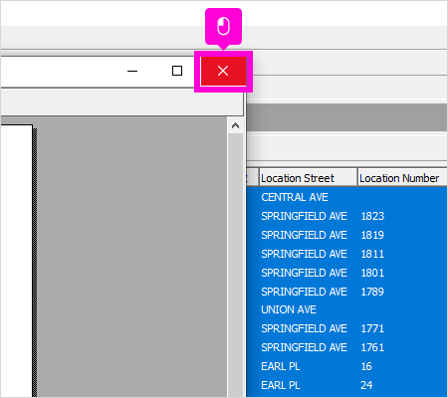Click the preview vertical scrollbar track
Screen dimensions: 448x398
[235, 265]
